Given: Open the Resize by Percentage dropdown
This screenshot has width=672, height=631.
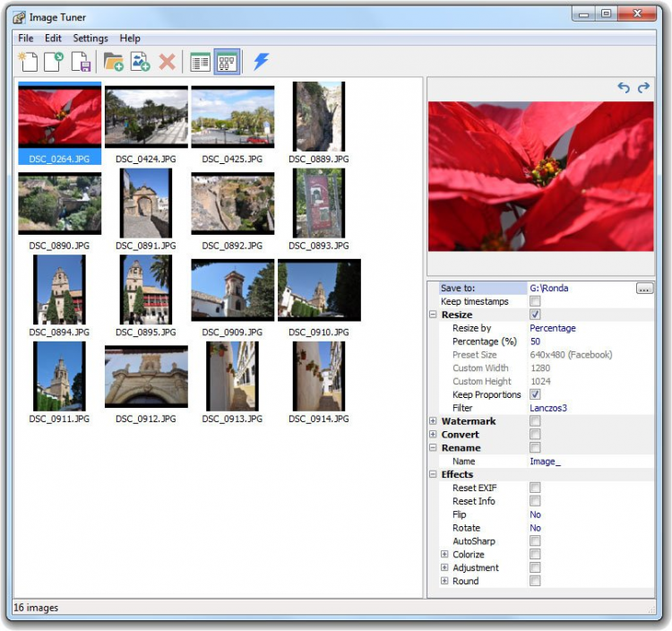Looking at the screenshot, I should click(x=590, y=328).
